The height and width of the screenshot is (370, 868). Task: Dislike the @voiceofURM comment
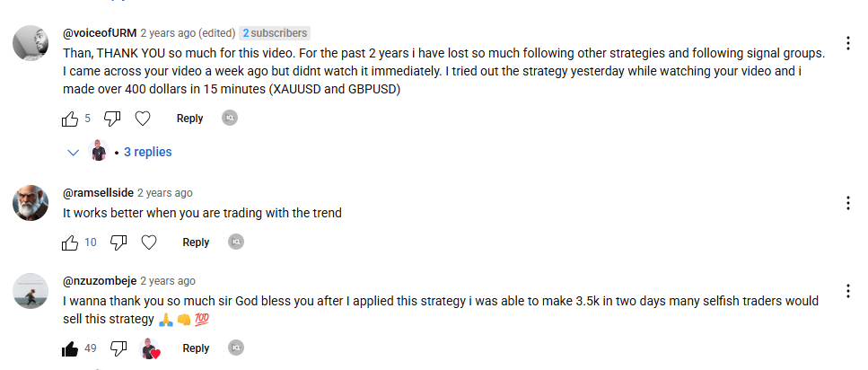(x=112, y=119)
